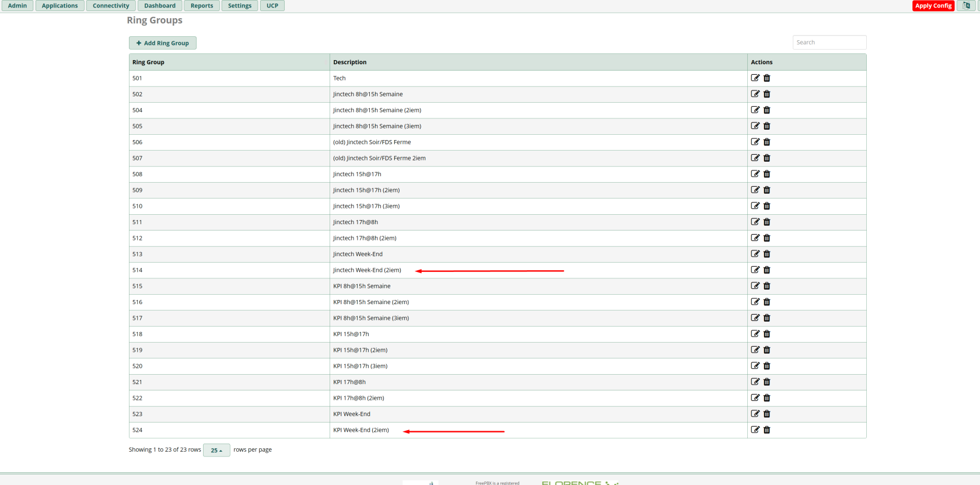Edit ring group 514 Jinctech Week-End (2iem)
The width and height of the screenshot is (980, 485).
click(x=755, y=270)
